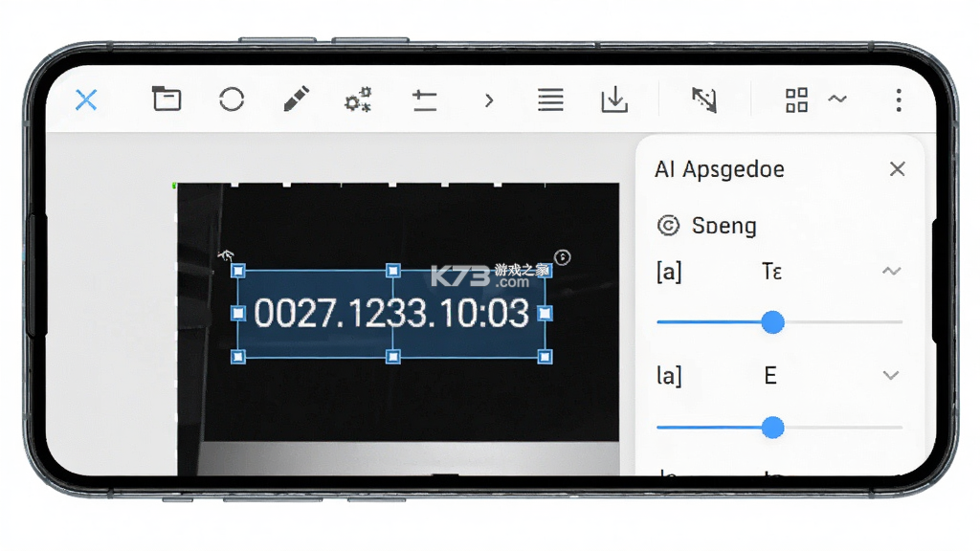Screen dimensions: 980x551
Task: Click the circular refresh icon
Action: [x=232, y=99]
